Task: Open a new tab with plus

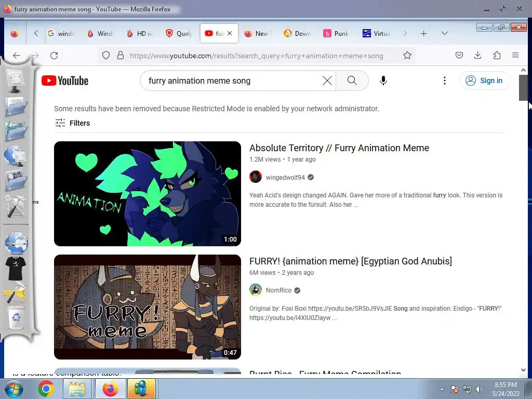Action: (x=423, y=33)
